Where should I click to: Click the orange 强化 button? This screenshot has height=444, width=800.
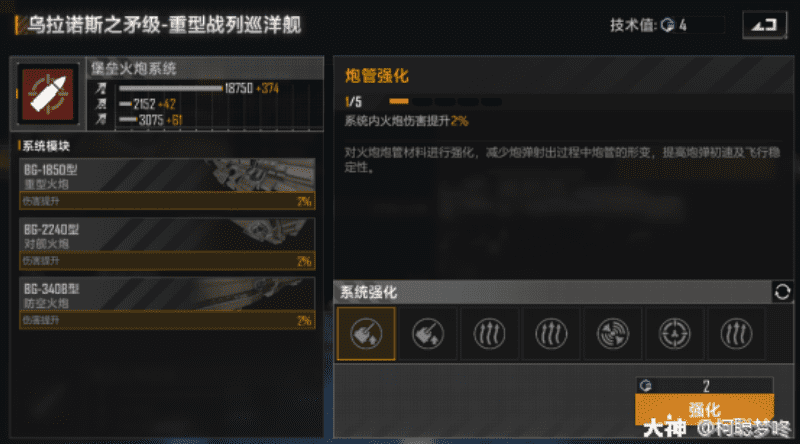[705, 409]
